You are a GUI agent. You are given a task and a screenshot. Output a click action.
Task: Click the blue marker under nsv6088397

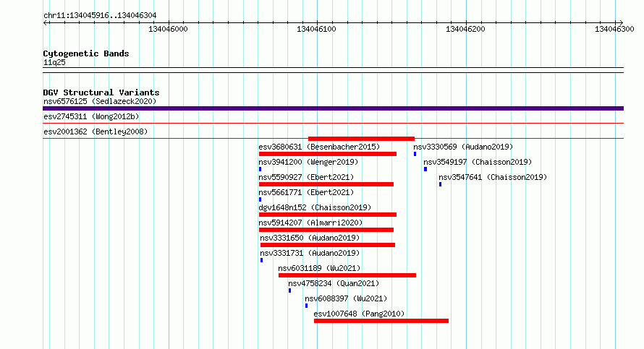[x=306, y=306]
